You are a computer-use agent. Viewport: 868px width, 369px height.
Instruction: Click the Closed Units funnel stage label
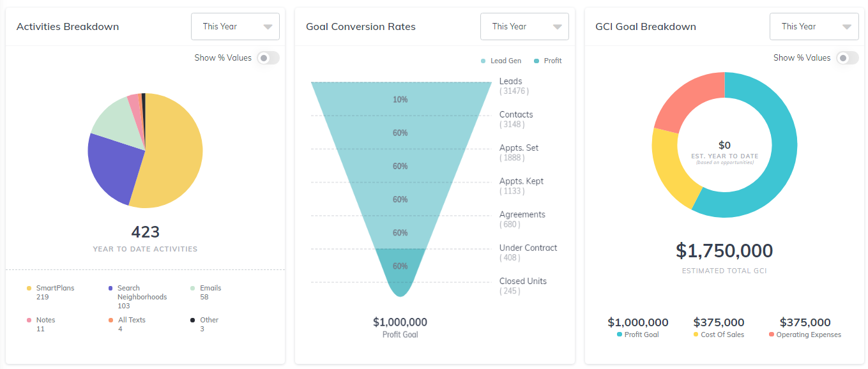coord(522,282)
